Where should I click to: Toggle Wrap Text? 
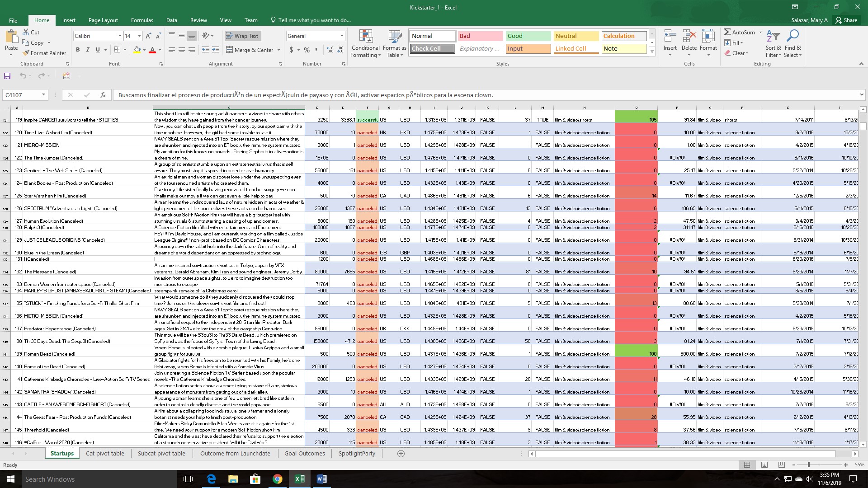pyautogui.click(x=243, y=36)
